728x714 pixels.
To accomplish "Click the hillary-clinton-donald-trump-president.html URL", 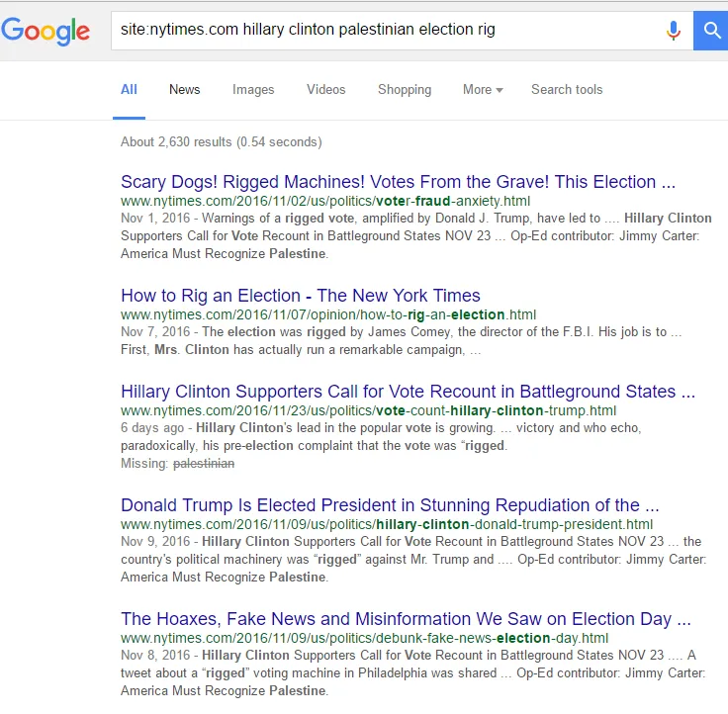I will (x=387, y=524).
